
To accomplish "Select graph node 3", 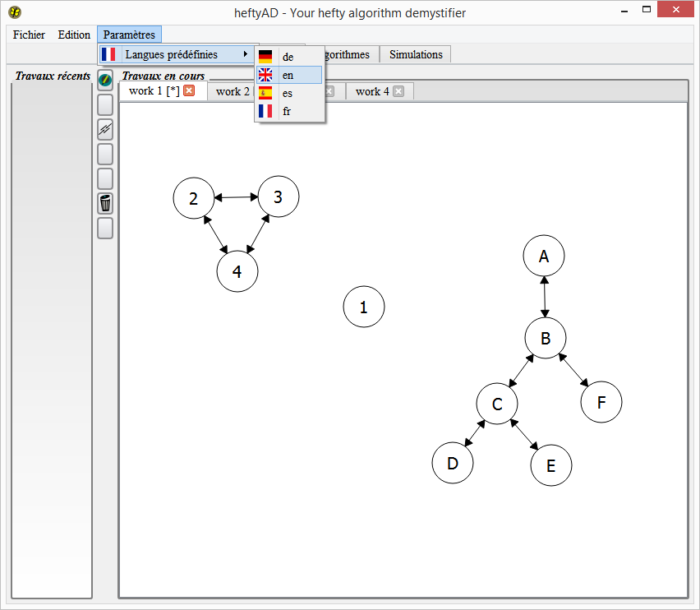I will click(x=279, y=196).
